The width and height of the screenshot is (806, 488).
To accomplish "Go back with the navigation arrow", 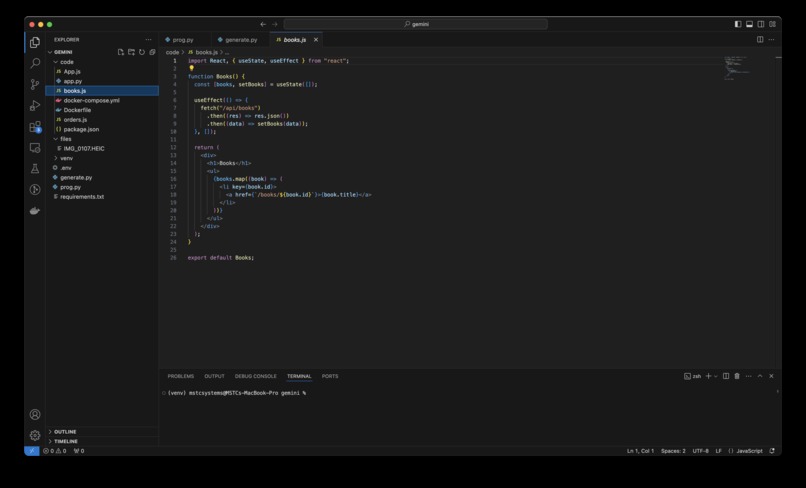I will coord(263,24).
